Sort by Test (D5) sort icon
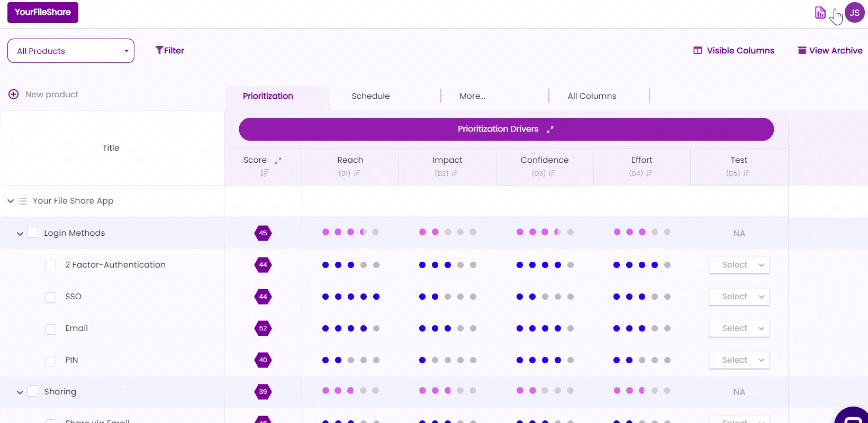Viewport: 868px width, 423px height. [x=746, y=173]
